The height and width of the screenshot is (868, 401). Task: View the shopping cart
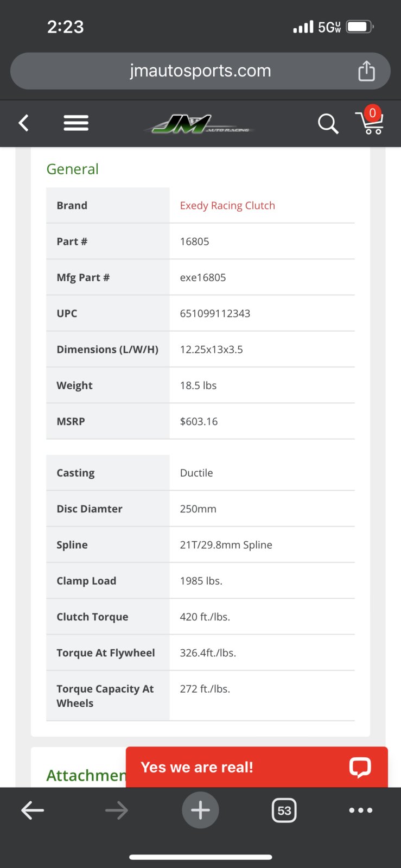coord(370,122)
